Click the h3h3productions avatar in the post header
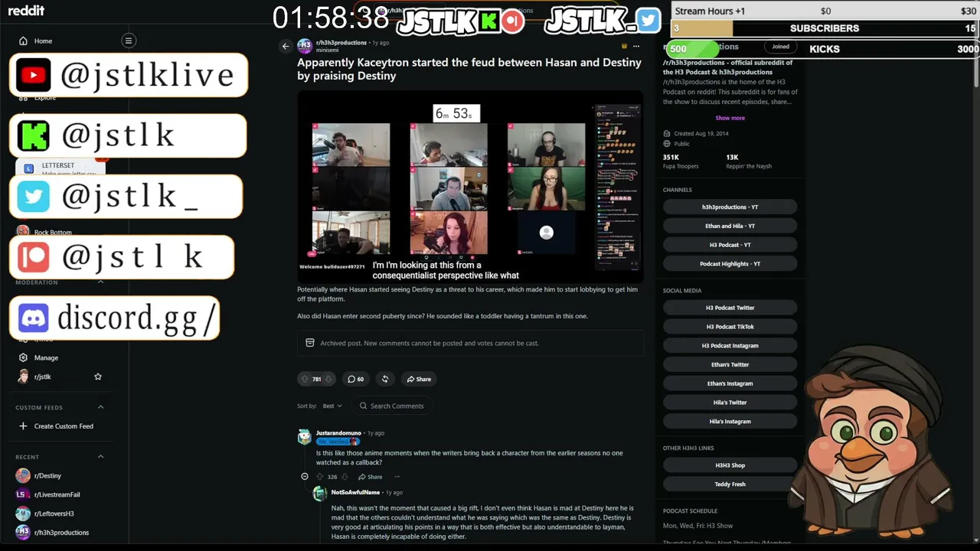 (x=305, y=46)
